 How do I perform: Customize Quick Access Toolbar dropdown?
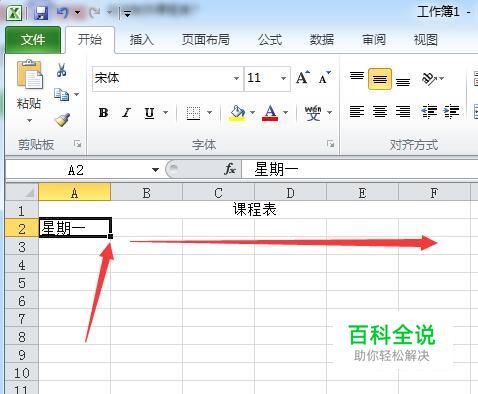point(127,13)
